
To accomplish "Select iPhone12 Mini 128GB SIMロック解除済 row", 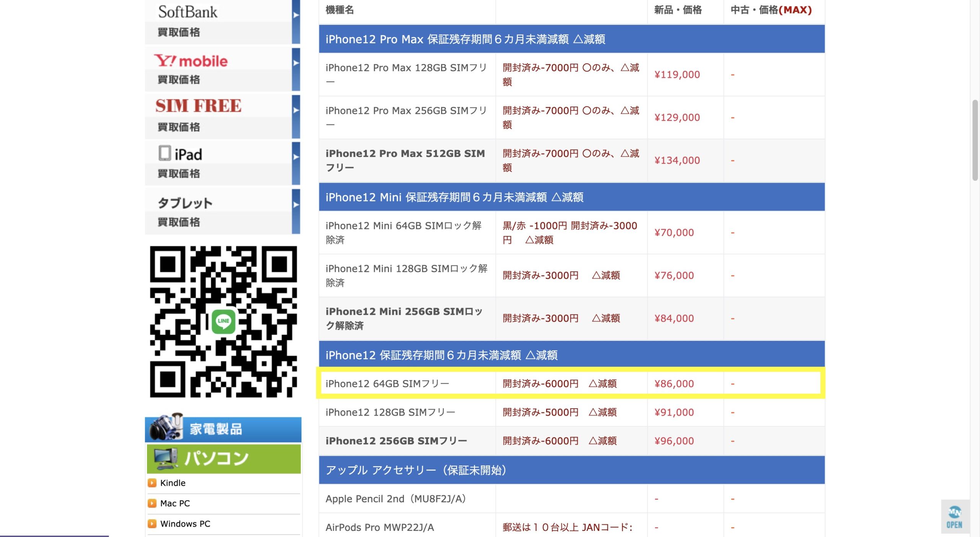I will tap(572, 275).
